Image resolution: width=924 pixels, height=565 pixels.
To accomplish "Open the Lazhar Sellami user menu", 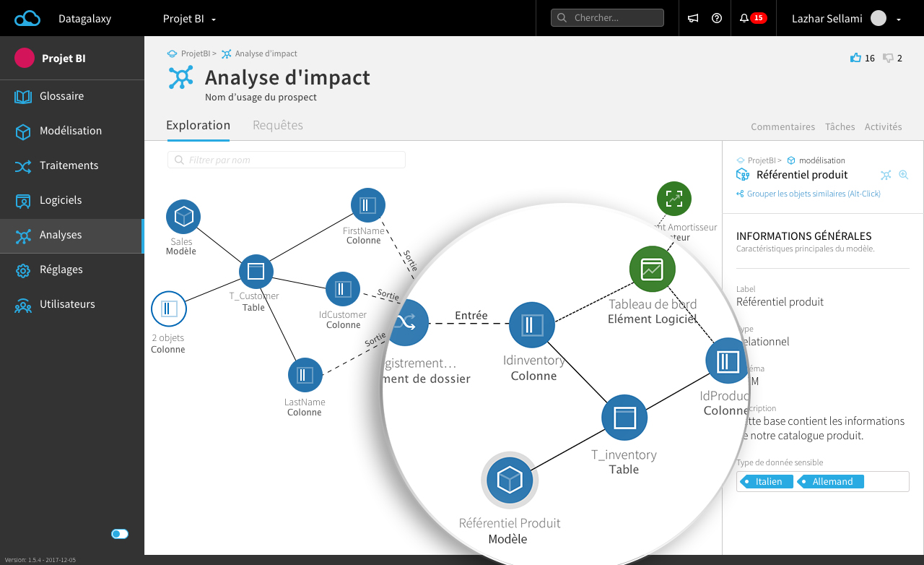I will (x=846, y=19).
